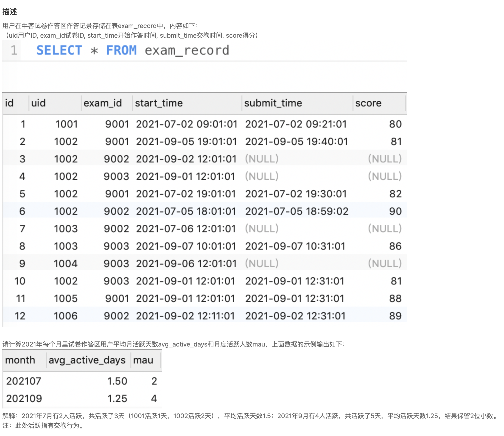The width and height of the screenshot is (504, 436).
Task: Click the 1.25 average value cell
Action: click(117, 399)
